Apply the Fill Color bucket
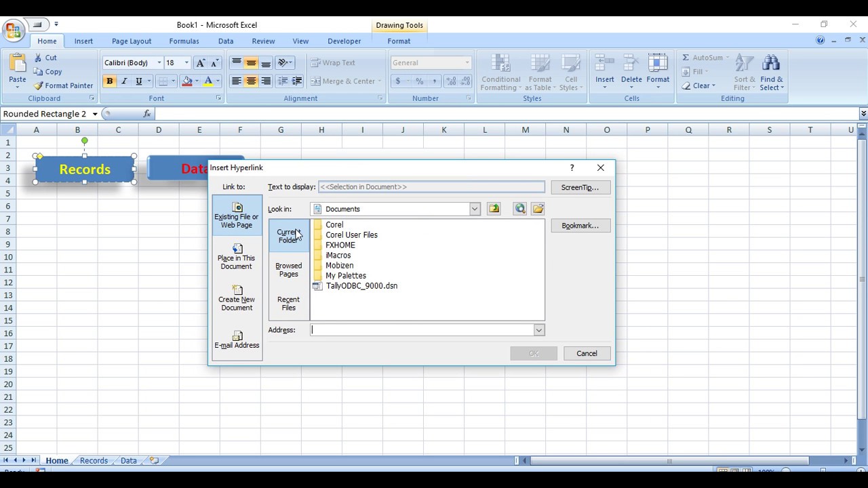 (x=187, y=81)
